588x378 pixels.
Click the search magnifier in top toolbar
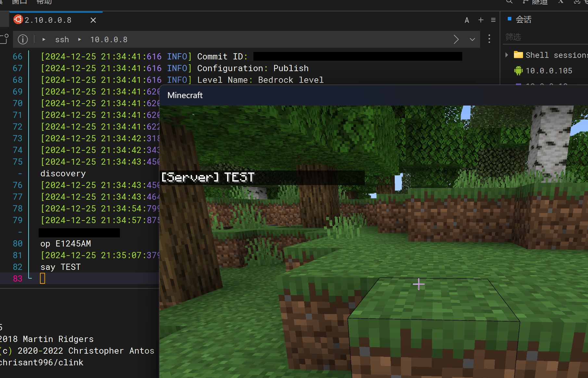click(509, 2)
